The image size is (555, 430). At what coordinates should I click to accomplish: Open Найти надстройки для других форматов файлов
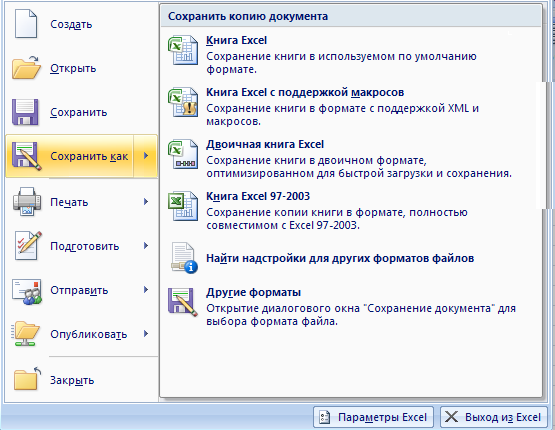click(x=351, y=258)
